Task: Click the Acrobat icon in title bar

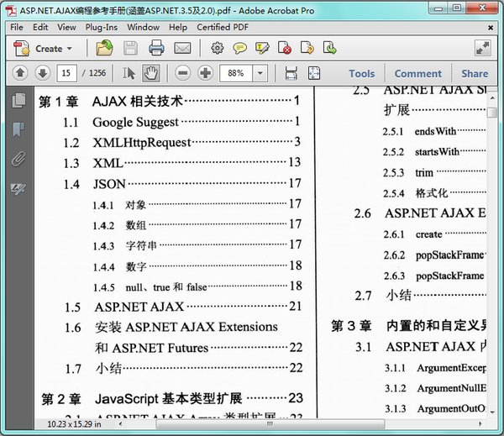Action: [11, 11]
